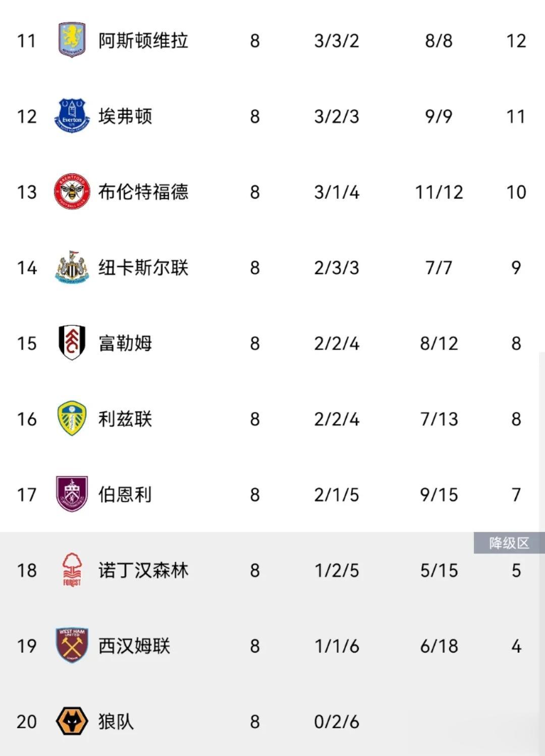
Task: Click the Aston Villa club crest
Action: click(x=72, y=40)
